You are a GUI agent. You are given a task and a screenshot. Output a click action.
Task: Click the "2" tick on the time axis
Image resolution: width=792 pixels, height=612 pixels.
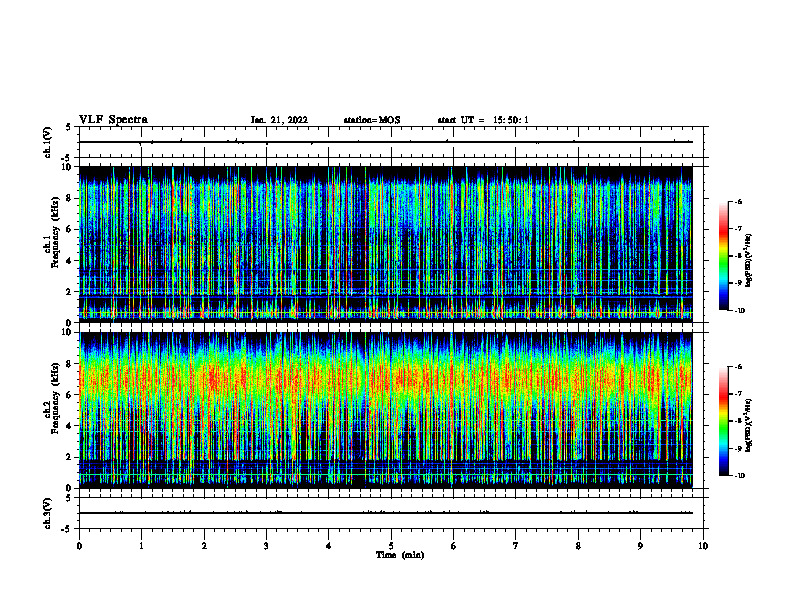point(204,546)
